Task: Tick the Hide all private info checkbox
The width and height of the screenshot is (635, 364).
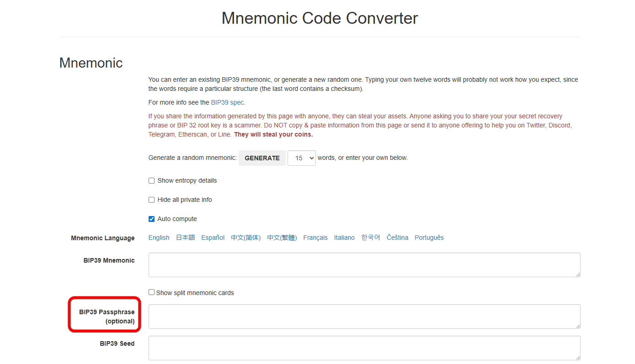Action: pyautogui.click(x=151, y=200)
